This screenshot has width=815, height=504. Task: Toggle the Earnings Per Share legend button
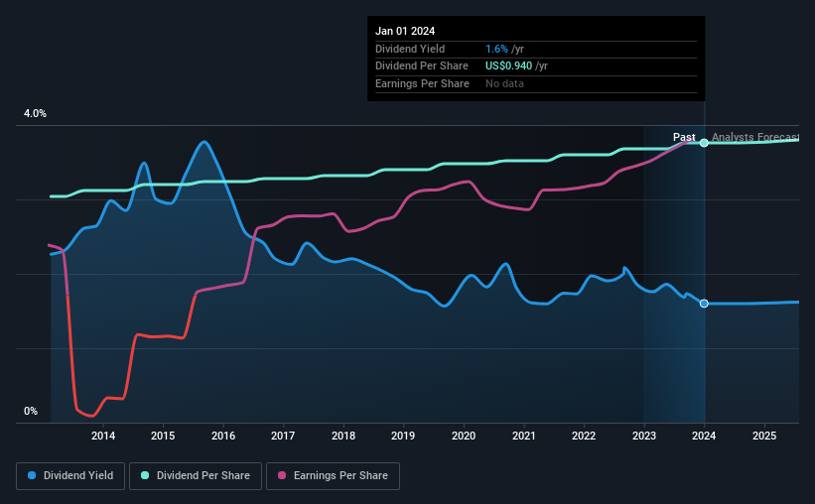(333, 476)
